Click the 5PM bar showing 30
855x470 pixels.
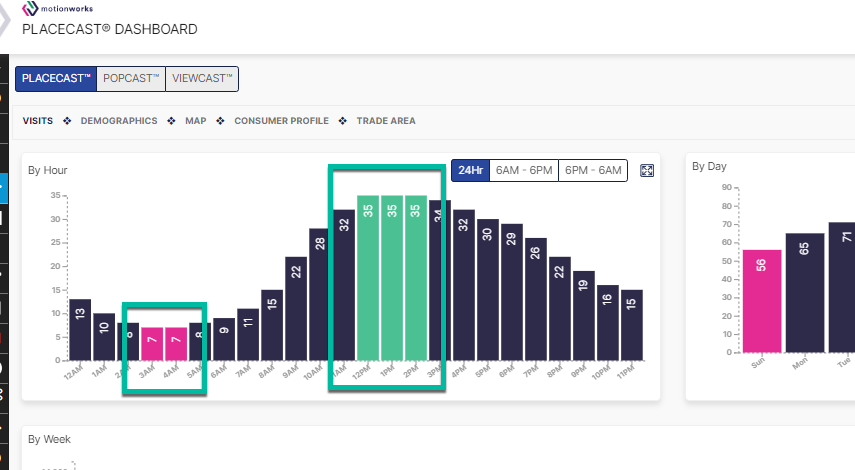coord(488,290)
